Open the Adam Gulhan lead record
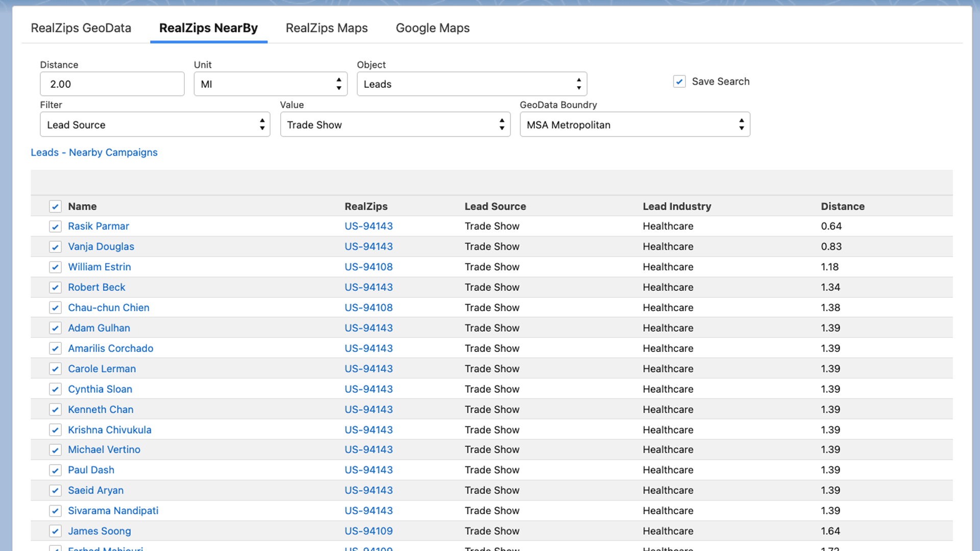This screenshot has width=980, height=551. point(99,328)
